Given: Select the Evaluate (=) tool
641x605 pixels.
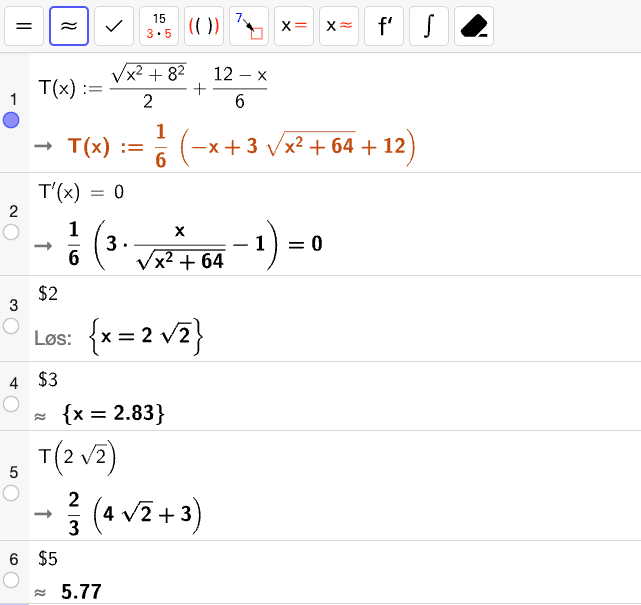Looking at the screenshot, I should point(24,26).
